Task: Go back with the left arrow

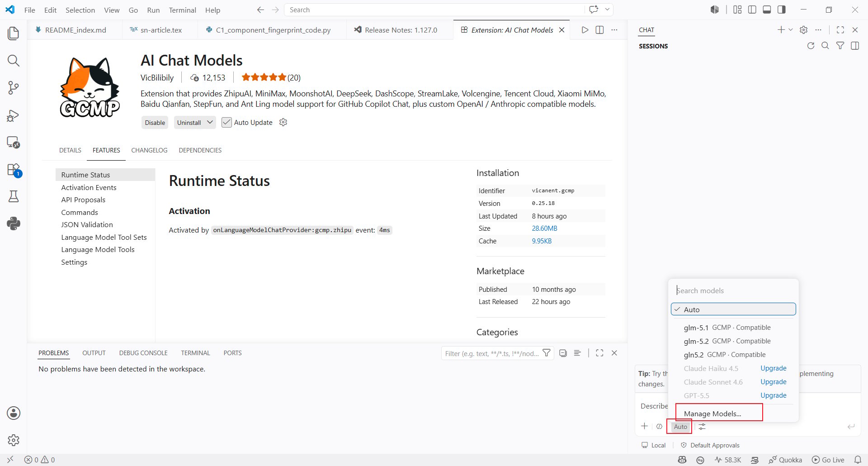Action: pyautogui.click(x=260, y=10)
